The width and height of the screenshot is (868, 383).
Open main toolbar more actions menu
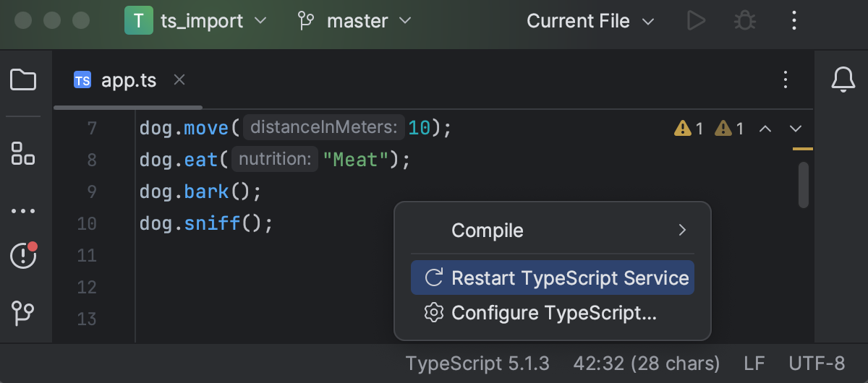point(794,21)
